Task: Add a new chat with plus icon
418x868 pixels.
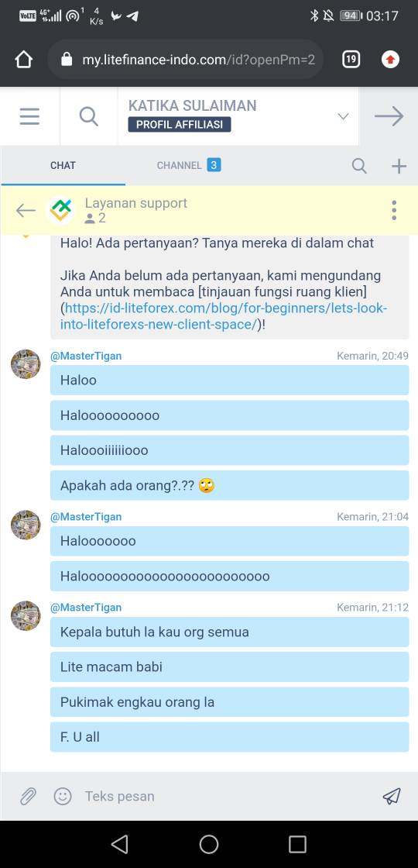Action: [399, 166]
